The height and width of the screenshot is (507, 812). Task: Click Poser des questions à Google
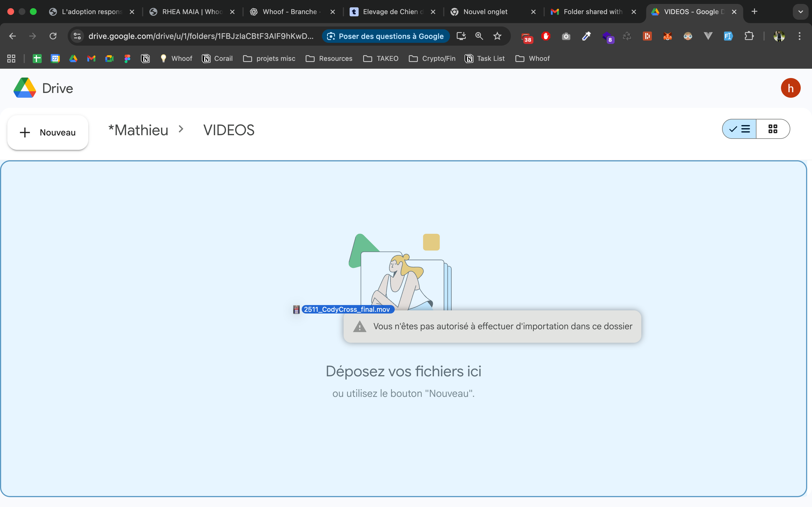click(x=385, y=36)
